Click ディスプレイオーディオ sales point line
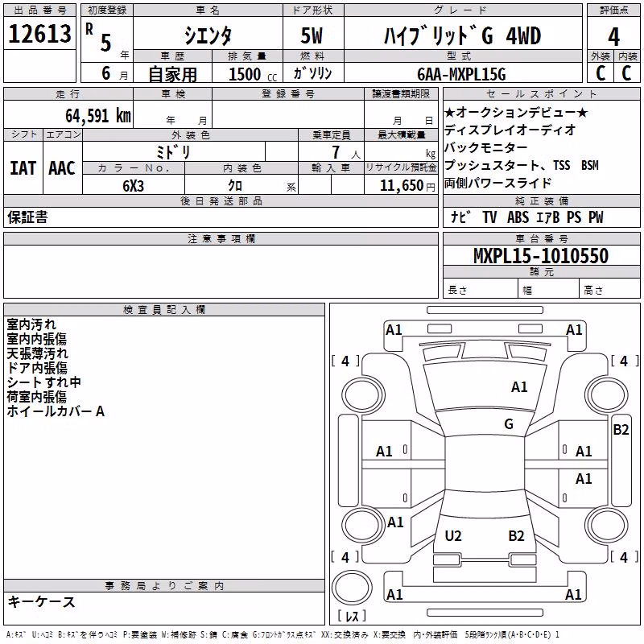The width and height of the screenshot is (644, 644). (510, 130)
